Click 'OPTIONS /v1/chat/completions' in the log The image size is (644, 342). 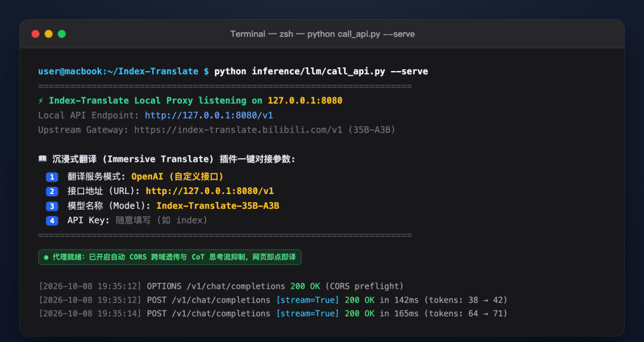pos(216,286)
